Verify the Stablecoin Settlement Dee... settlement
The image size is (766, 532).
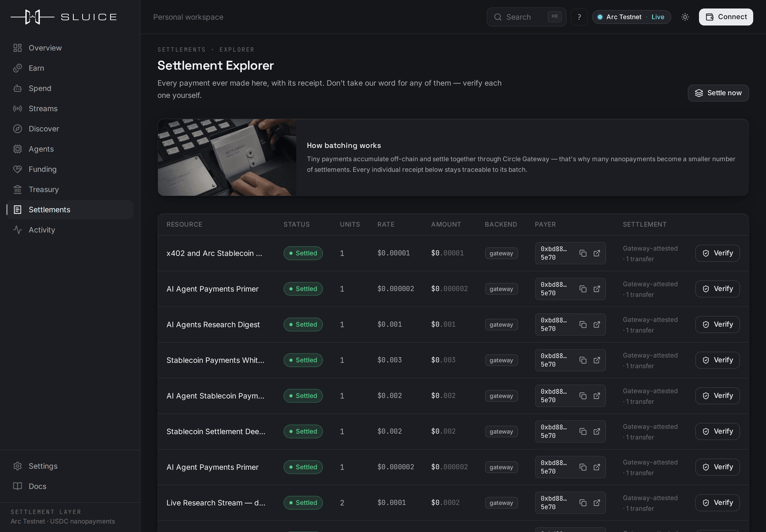[717, 431]
